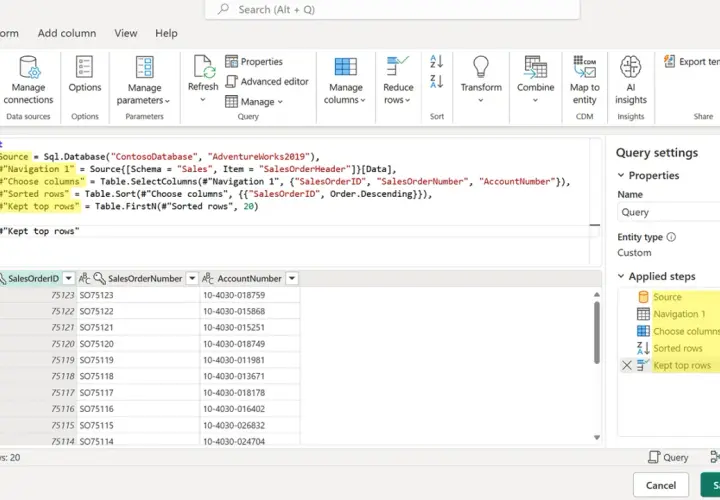Click cell 75117 in SalesOrderID
720x500 pixels.
pos(38,393)
